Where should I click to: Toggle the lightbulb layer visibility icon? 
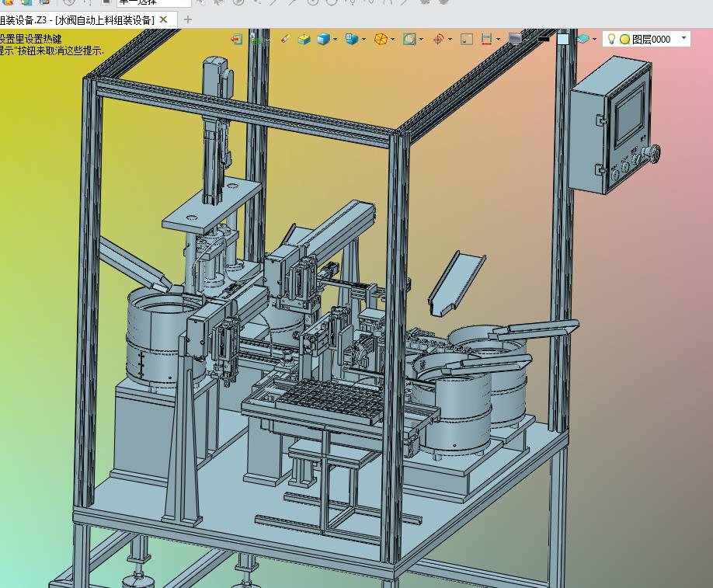[611, 39]
